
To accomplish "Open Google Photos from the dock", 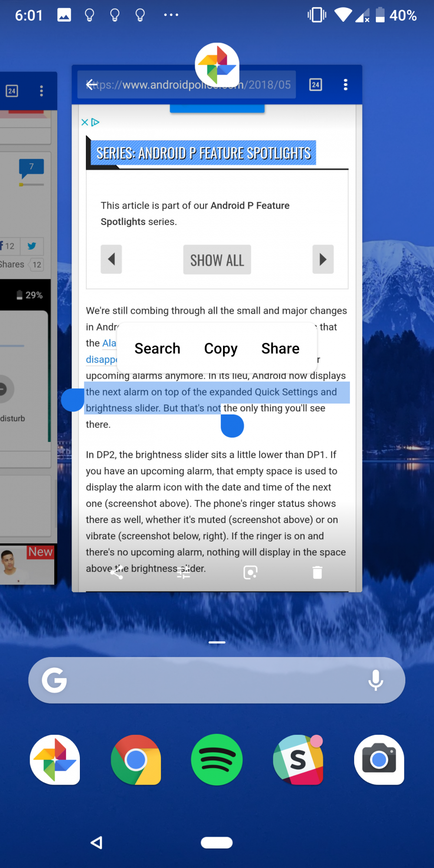I will coord(55,759).
